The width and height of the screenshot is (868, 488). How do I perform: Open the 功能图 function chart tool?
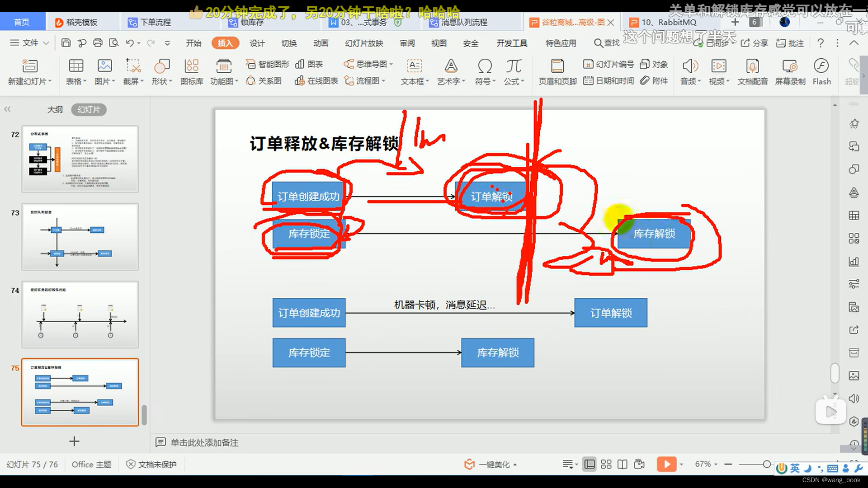pyautogui.click(x=224, y=72)
